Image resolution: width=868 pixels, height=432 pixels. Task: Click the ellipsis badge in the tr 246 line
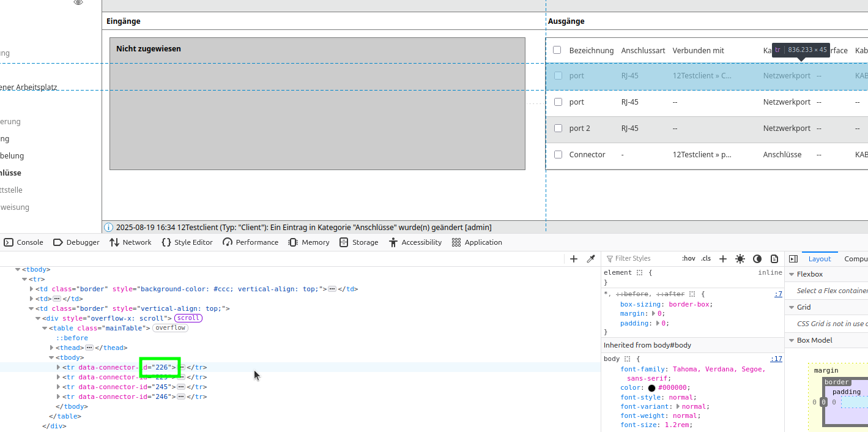pyautogui.click(x=181, y=397)
